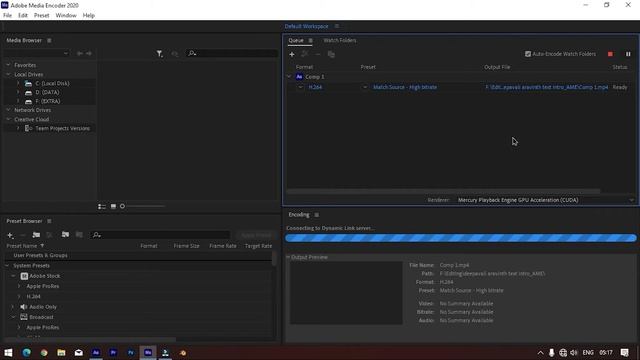Stop the queue with the red button
The width and height of the screenshot is (640, 360).
click(610, 54)
